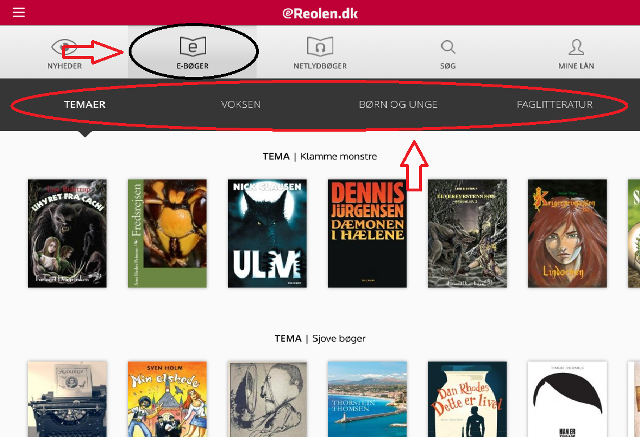Open the Klamme monstre theme heading
This screenshot has width=640, height=437.
point(320,156)
